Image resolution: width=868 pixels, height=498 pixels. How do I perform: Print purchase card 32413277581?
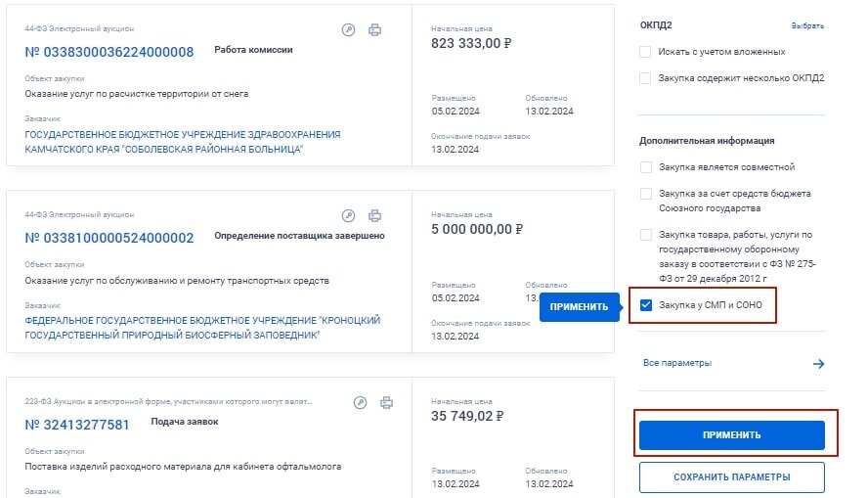point(386,403)
